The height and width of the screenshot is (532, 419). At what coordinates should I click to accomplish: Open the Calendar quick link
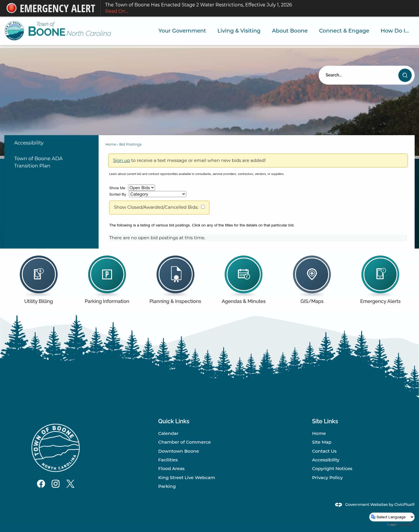click(168, 433)
